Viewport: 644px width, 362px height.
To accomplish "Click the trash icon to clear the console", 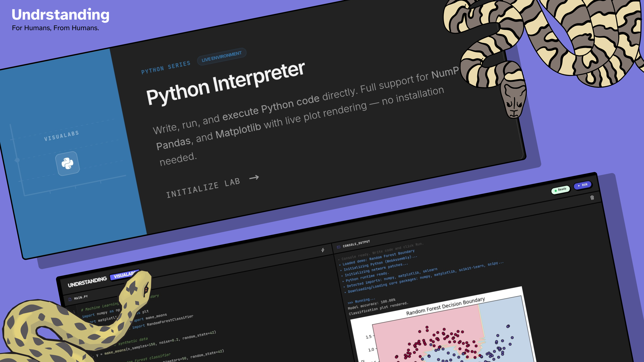I will (x=592, y=198).
